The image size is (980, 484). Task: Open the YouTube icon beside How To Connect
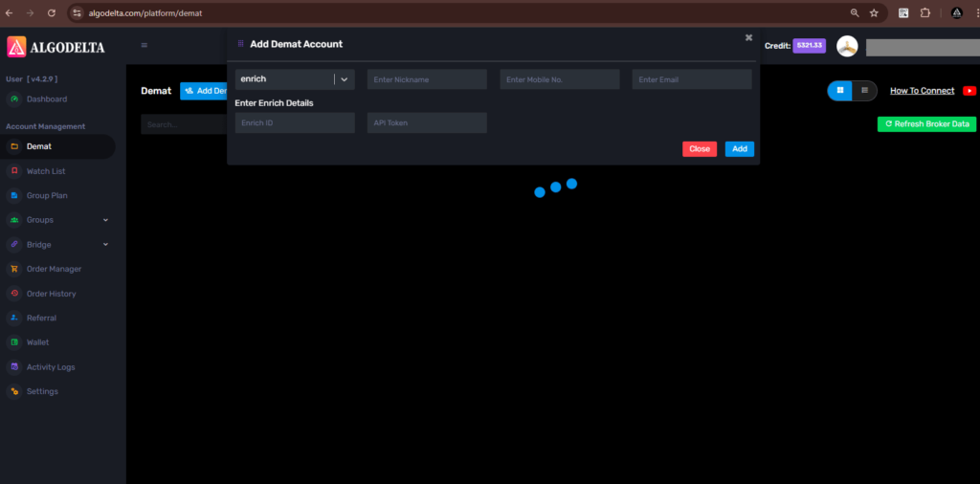969,91
